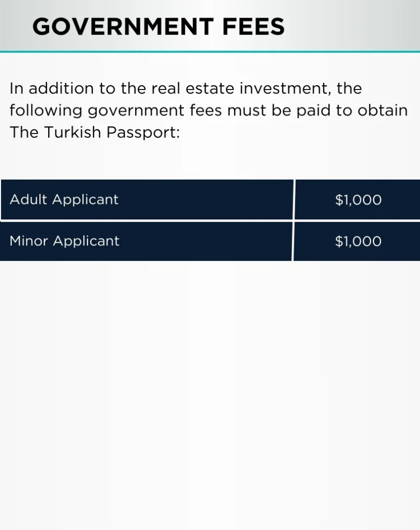Image resolution: width=420 pixels, height=530 pixels.
Task: Click the teal line under the header
Action: coord(210,52)
